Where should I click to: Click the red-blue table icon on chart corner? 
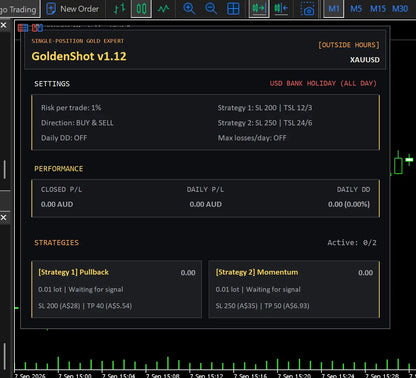pos(23,28)
